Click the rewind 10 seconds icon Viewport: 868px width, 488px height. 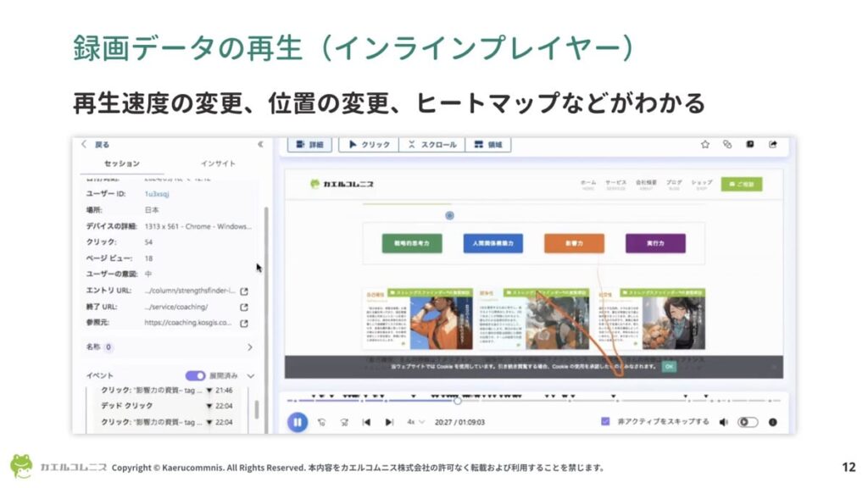coord(321,422)
